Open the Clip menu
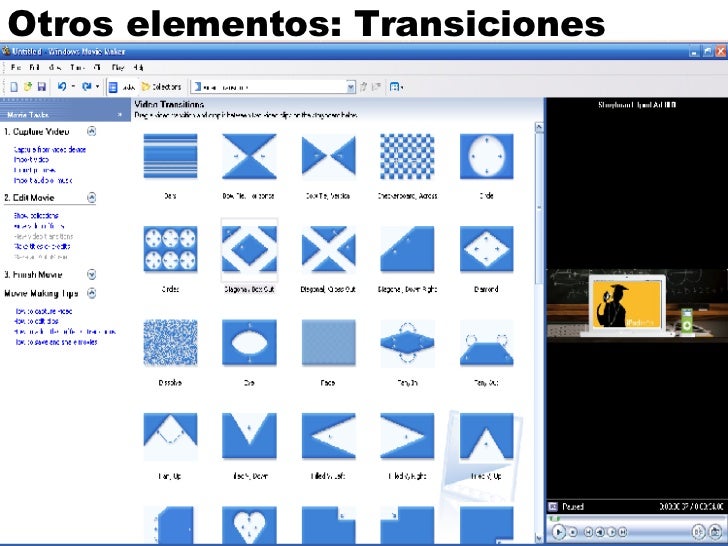728x546 pixels. click(97, 67)
